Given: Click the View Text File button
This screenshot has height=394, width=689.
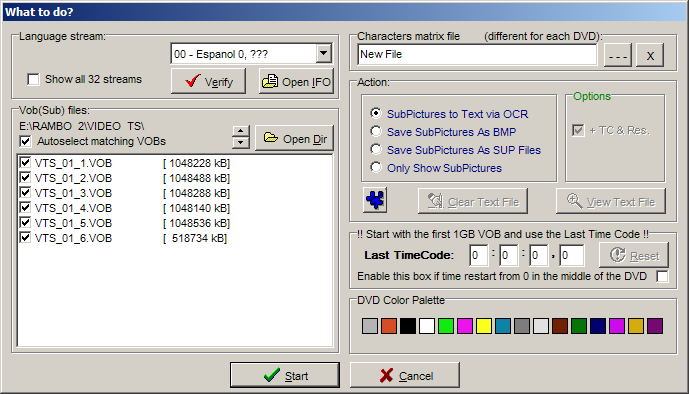Looking at the screenshot, I should 611,201.
